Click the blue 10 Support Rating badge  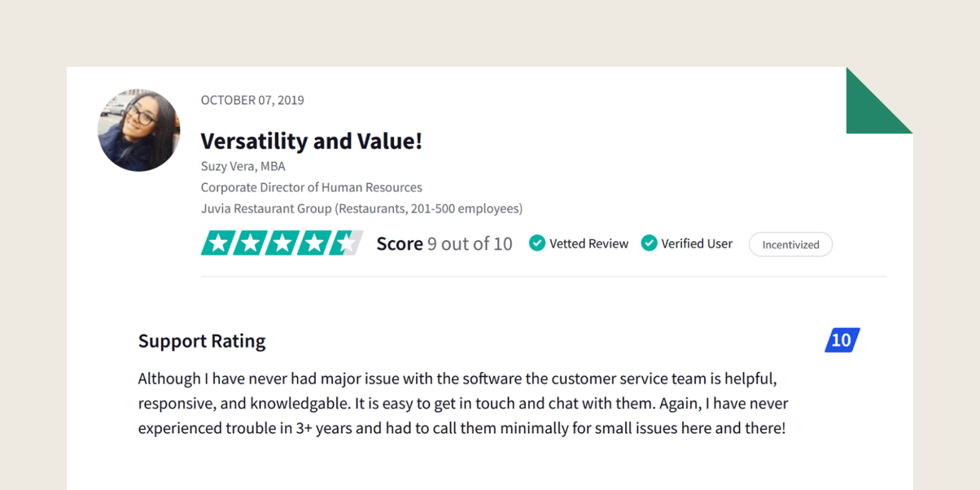(x=842, y=340)
